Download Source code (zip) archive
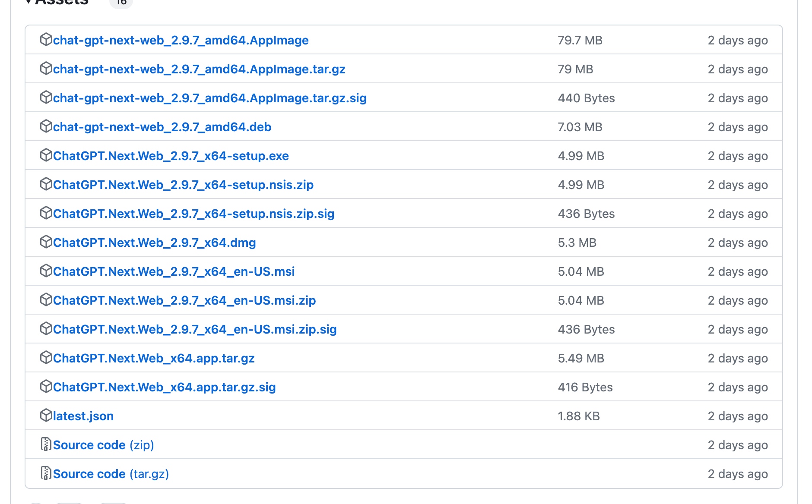 (x=104, y=445)
